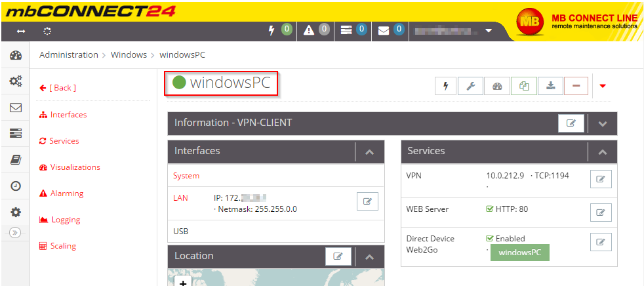644x286 pixels.
Task: Click the green copy device button
Action: pos(524,86)
